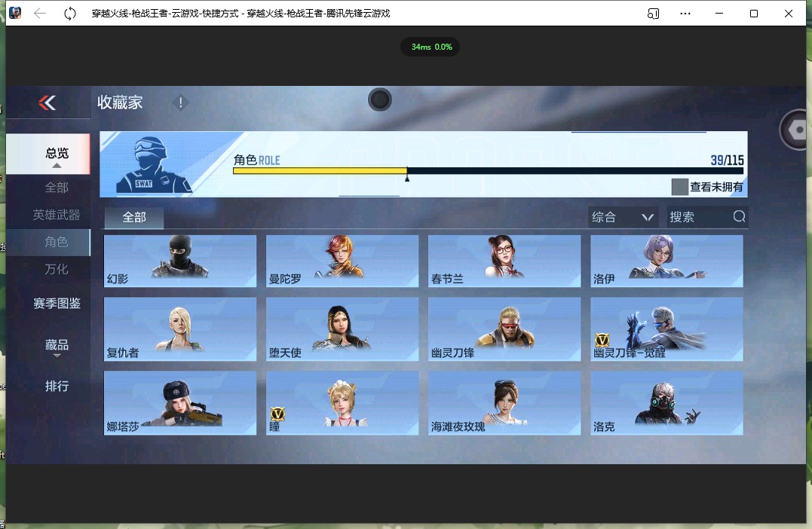This screenshot has height=529, width=812.
Task: Open the 综合 sort dropdown
Action: tap(623, 217)
